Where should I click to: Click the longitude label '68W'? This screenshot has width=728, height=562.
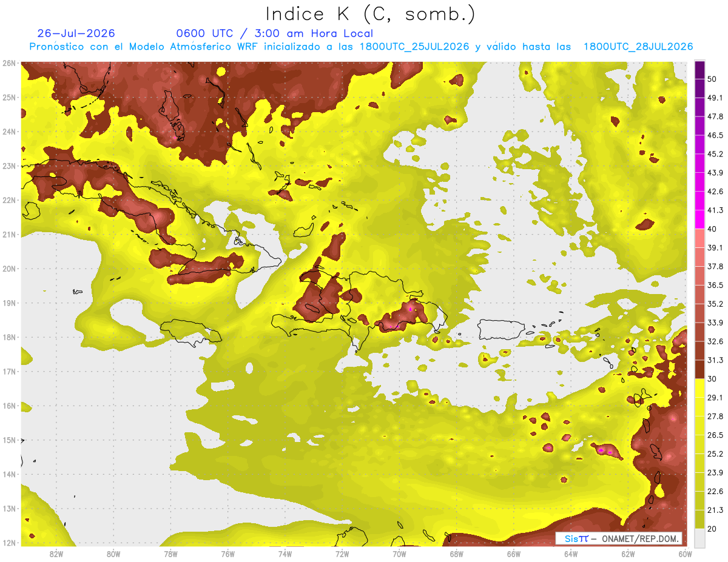tap(456, 554)
